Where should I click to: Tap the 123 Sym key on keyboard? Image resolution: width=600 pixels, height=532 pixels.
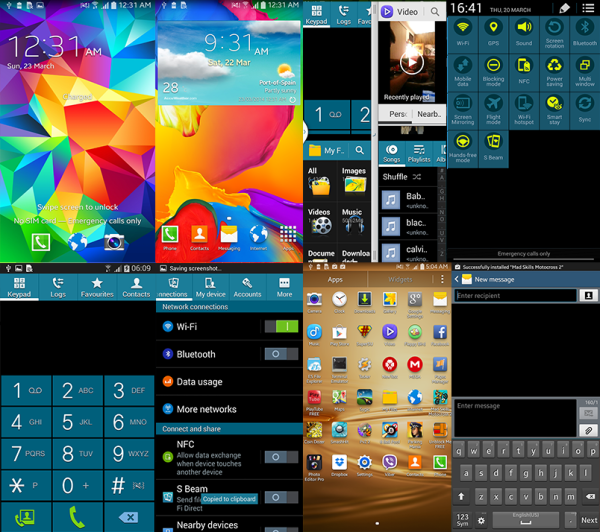click(462, 520)
